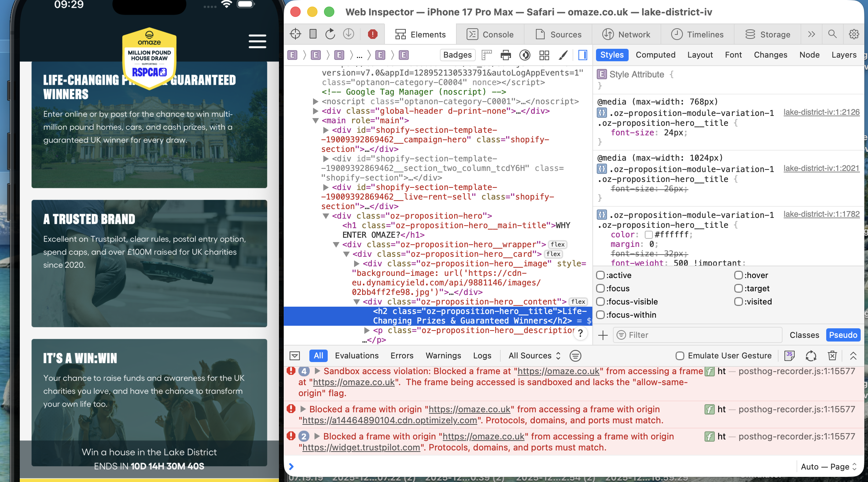Toggle the paint flashing brush icon
The image size is (868, 482).
point(563,55)
